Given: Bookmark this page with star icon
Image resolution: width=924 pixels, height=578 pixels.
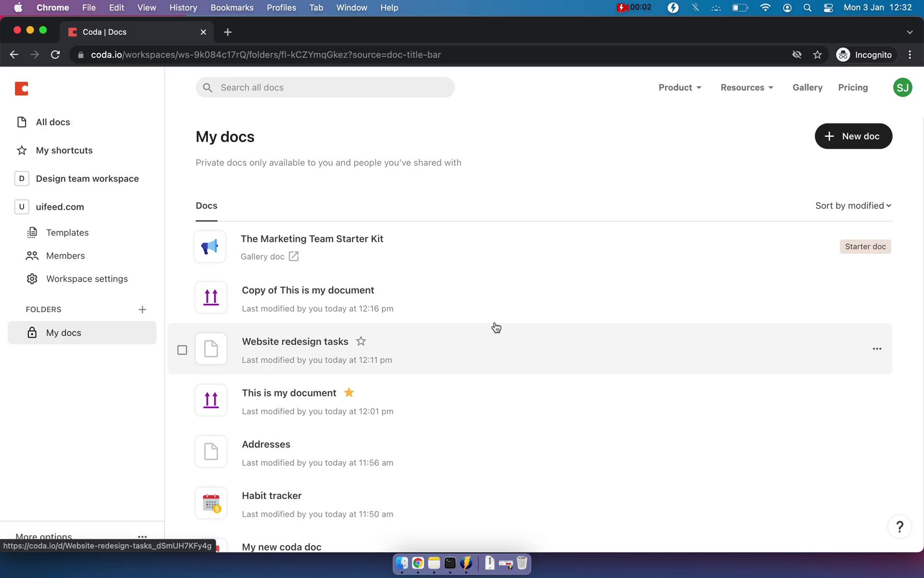Looking at the screenshot, I should pyautogui.click(x=817, y=55).
